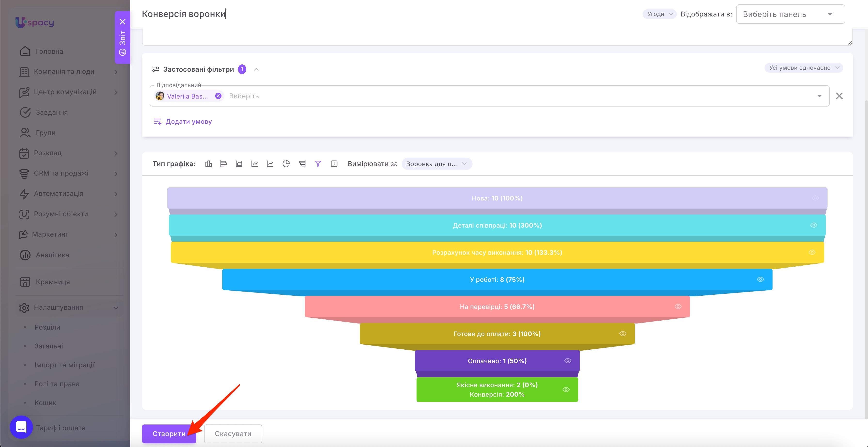Viewport: 868px width, 447px height.
Task: Toggle visibility of Деталі співпраці stage
Action: click(814, 225)
